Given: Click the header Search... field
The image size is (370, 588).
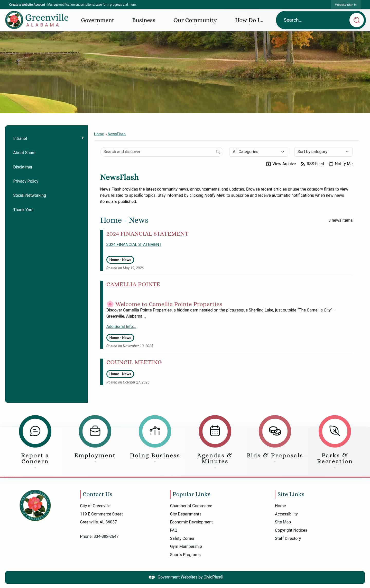Looking at the screenshot, I should tap(313, 20).
